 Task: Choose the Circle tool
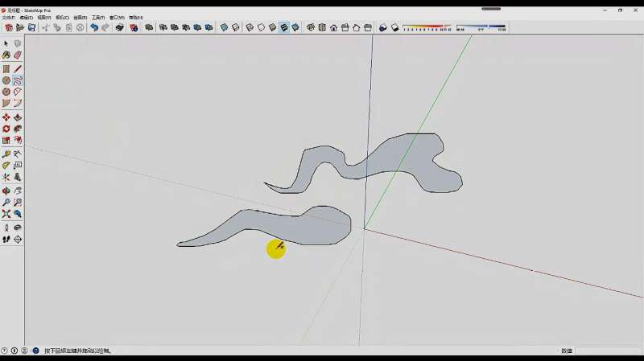coord(6,80)
